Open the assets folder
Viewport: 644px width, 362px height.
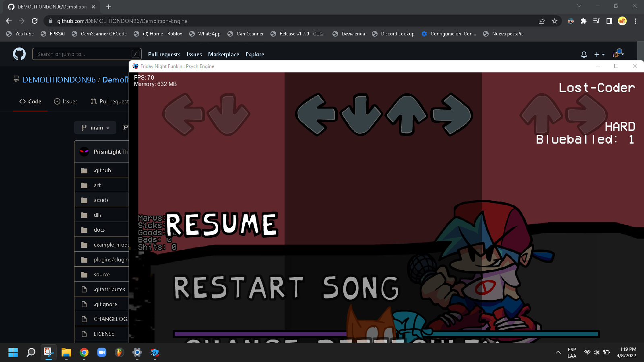[101, 200]
